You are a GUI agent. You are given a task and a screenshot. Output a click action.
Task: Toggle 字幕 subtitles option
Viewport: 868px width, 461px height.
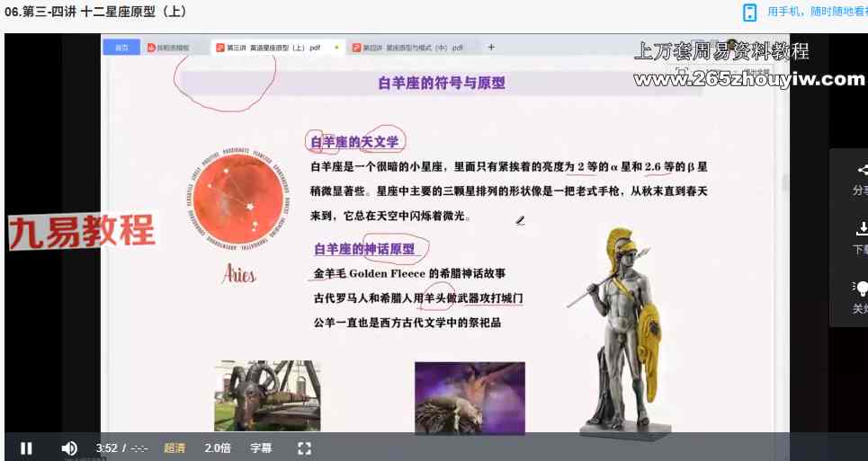[261, 448]
